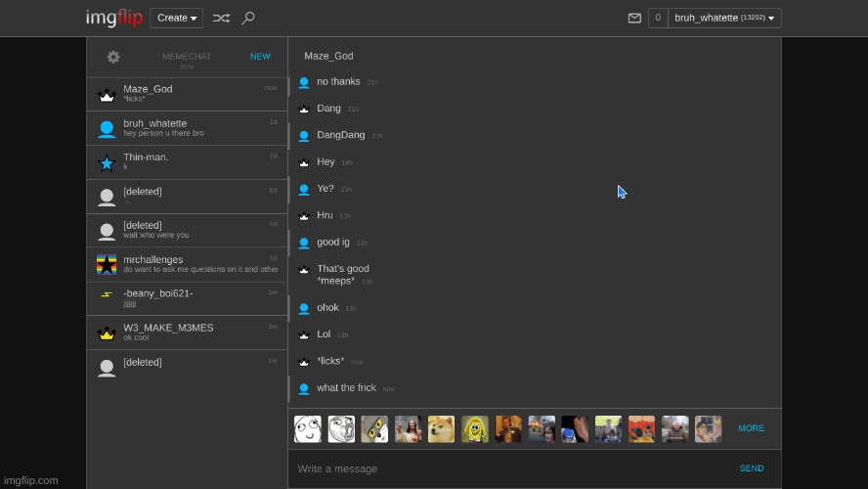Click the notification count box showing 0
Screen dimensions: 868x489
click(x=658, y=18)
